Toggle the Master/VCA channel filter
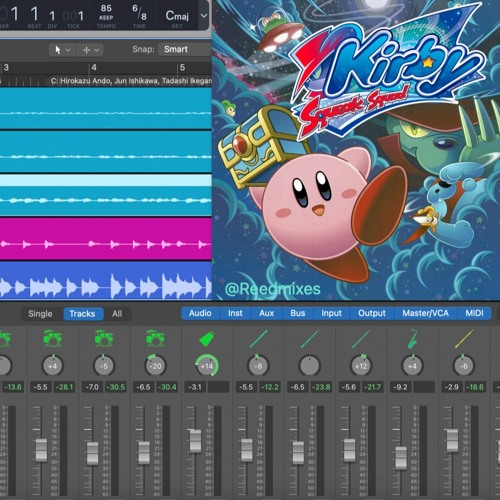The height and width of the screenshot is (500, 500). coord(425,313)
